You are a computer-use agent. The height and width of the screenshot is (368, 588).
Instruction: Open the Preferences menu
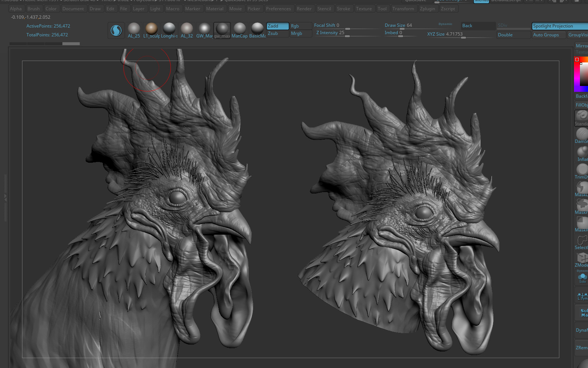[x=279, y=9]
